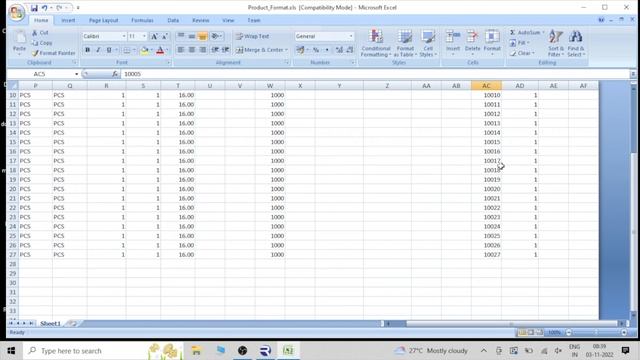
Task: Open Cell Styles gallery
Action: pyautogui.click(x=428, y=43)
